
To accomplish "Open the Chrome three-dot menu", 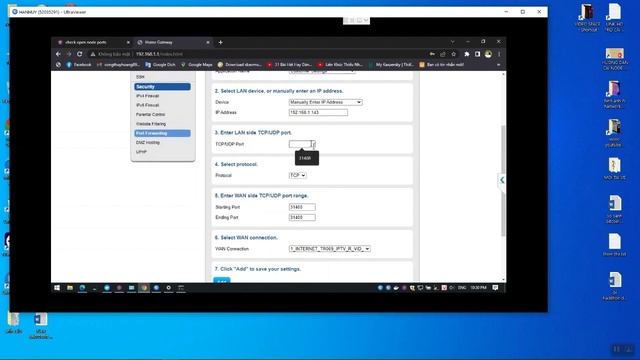I will click(499, 54).
